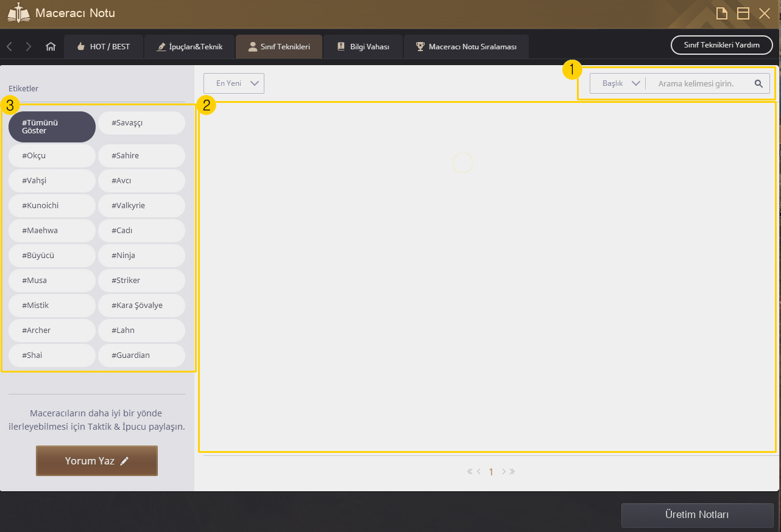Open Maceracı Notu Sıralaması tab
781x532 pixels.
click(466, 47)
